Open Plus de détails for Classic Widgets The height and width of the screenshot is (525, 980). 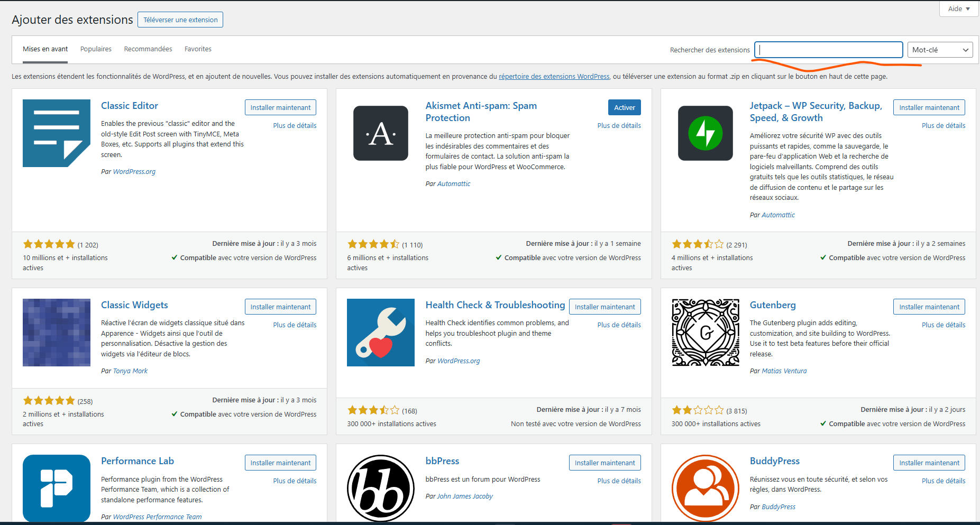point(295,325)
